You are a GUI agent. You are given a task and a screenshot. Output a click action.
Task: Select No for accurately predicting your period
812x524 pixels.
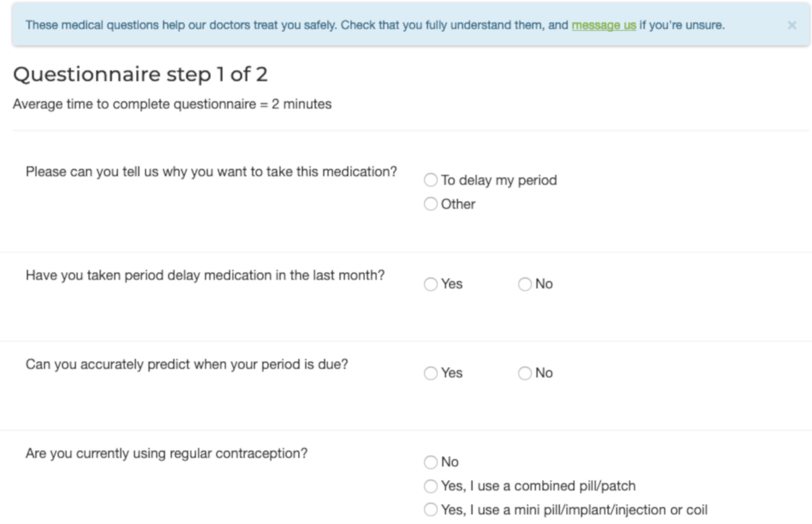click(x=525, y=373)
